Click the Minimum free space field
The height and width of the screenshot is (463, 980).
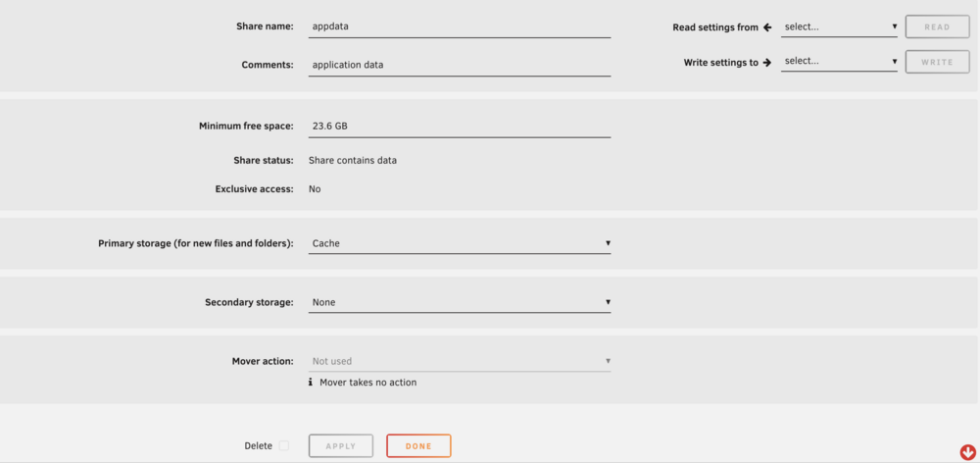460,127
